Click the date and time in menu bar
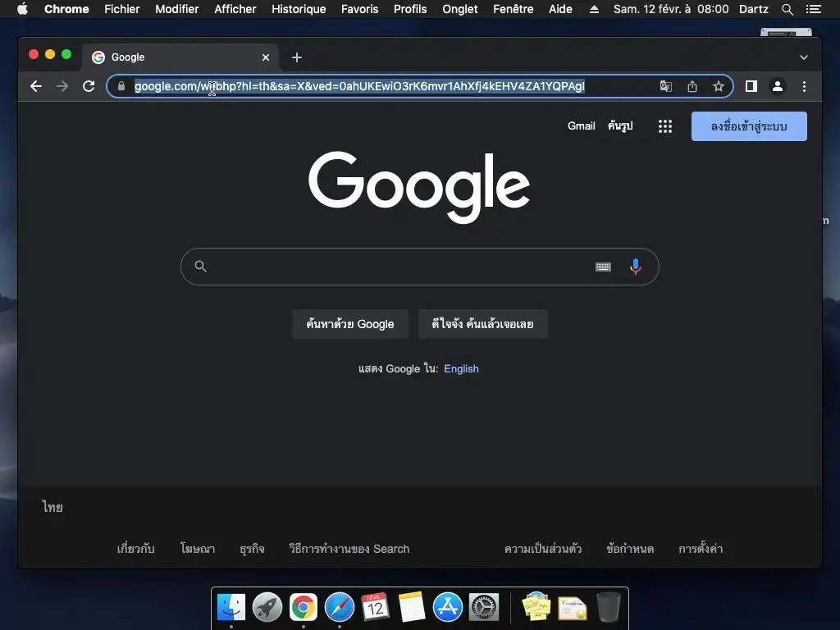This screenshot has height=630, width=840. click(x=671, y=9)
